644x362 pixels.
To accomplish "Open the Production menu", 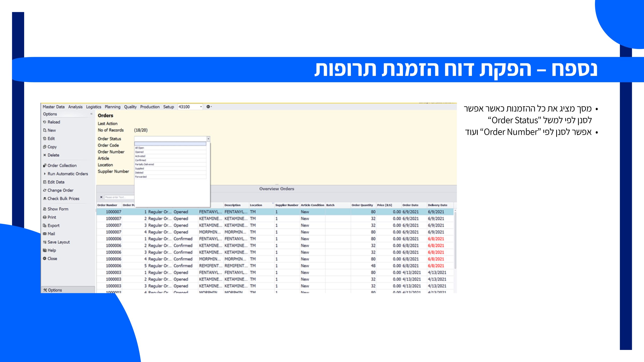I will 150,107.
